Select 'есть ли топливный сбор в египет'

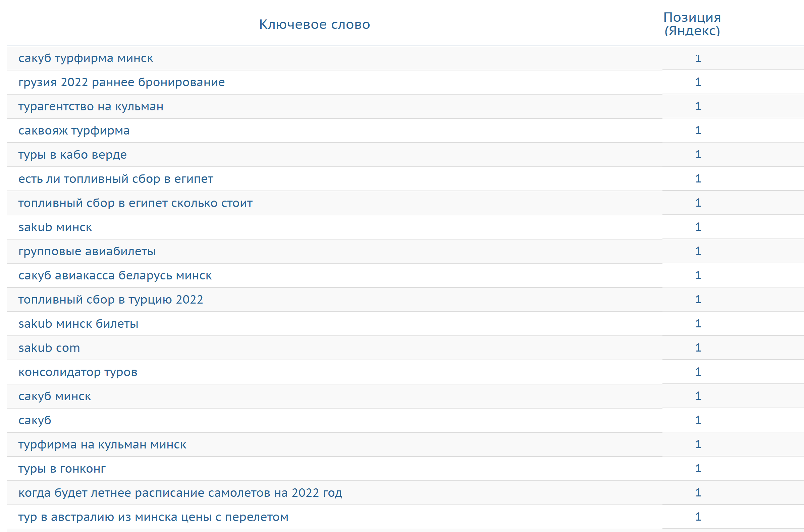tap(116, 179)
